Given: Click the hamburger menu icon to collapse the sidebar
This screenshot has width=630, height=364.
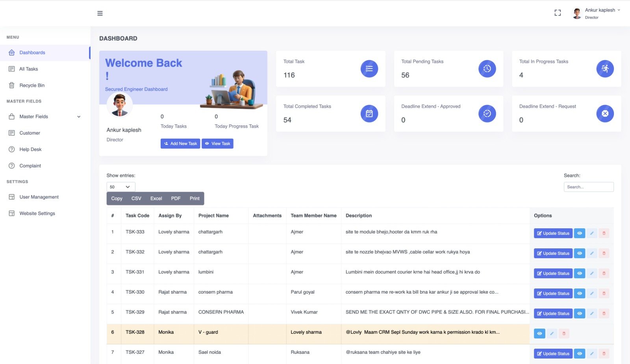Looking at the screenshot, I should 100,13.
